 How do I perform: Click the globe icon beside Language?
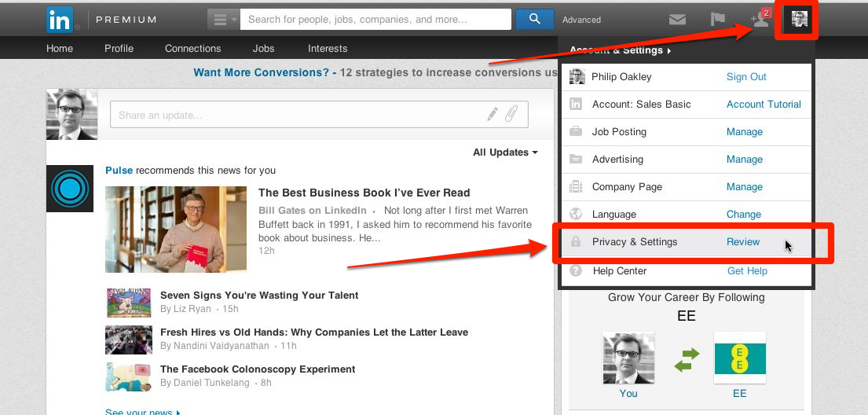point(576,214)
